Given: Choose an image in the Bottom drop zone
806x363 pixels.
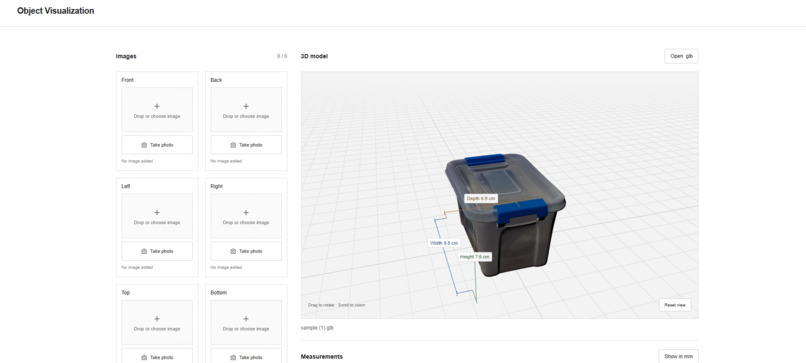Looking at the screenshot, I should coord(246,322).
